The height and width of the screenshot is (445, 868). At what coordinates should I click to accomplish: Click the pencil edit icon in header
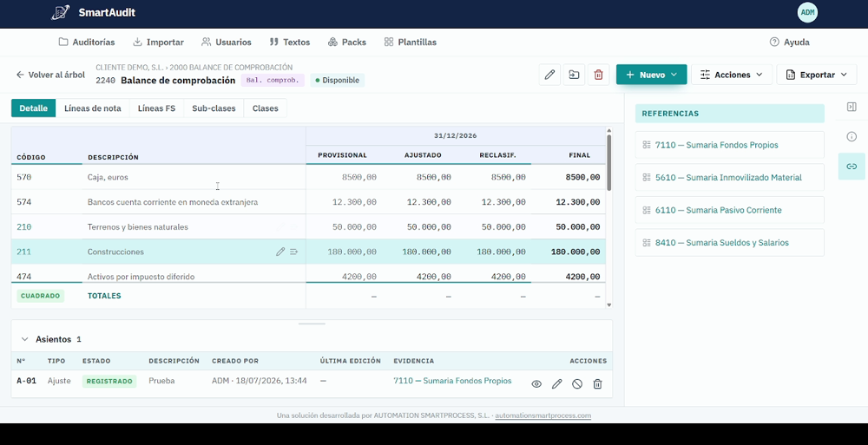point(549,75)
